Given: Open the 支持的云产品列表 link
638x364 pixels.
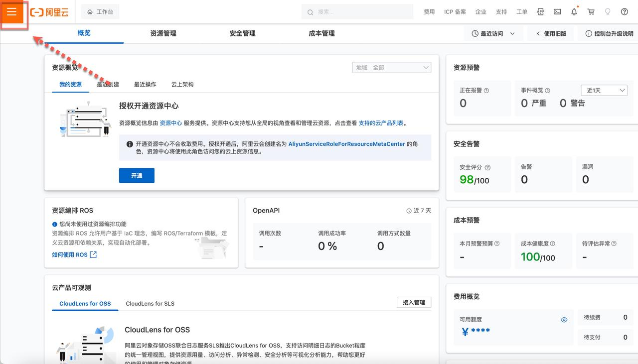Looking at the screenshot, I should (x=381, y=123).
